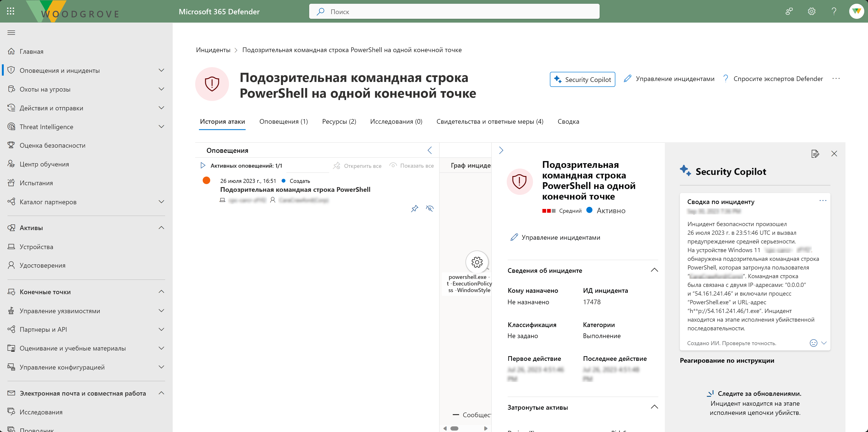This screenshot has width=868, height=432.
Task: Click Show all eye toggle in alerts
Action: [412, 166]
